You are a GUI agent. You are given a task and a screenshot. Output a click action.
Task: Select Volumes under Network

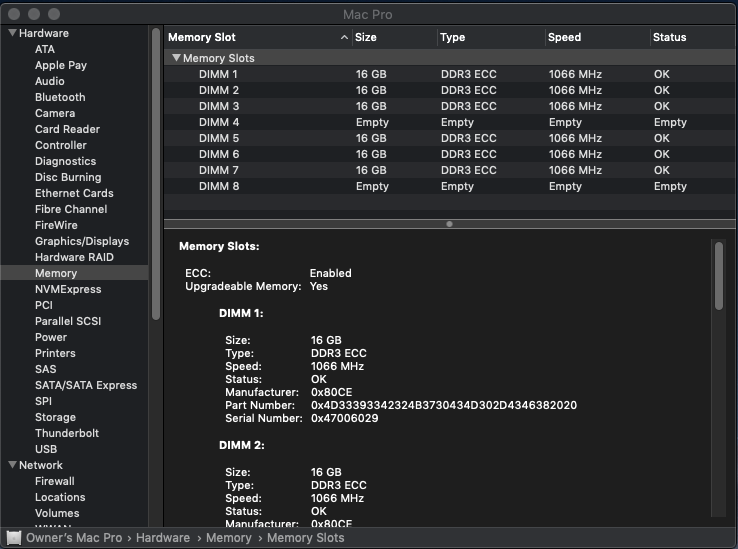coord(57,513)
